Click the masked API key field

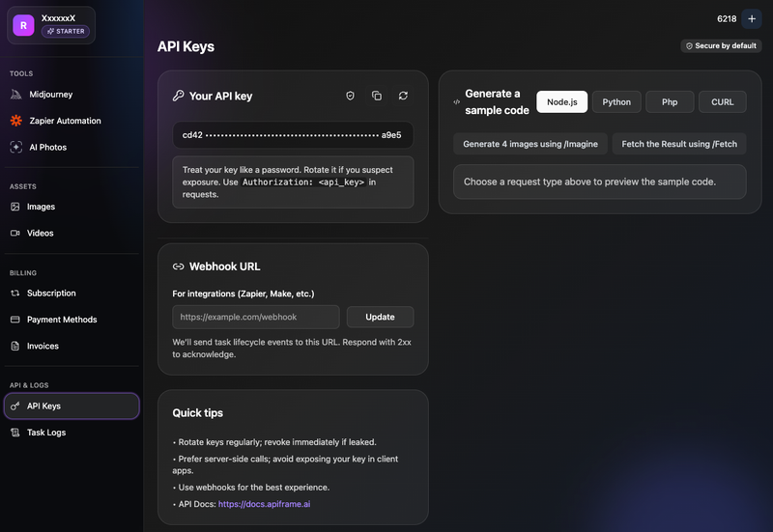click(293, 135)
